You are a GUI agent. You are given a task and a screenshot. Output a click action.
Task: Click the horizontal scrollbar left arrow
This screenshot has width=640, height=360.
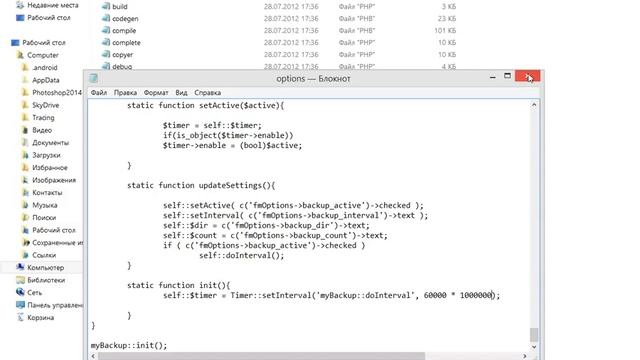(x=93, y=356)
